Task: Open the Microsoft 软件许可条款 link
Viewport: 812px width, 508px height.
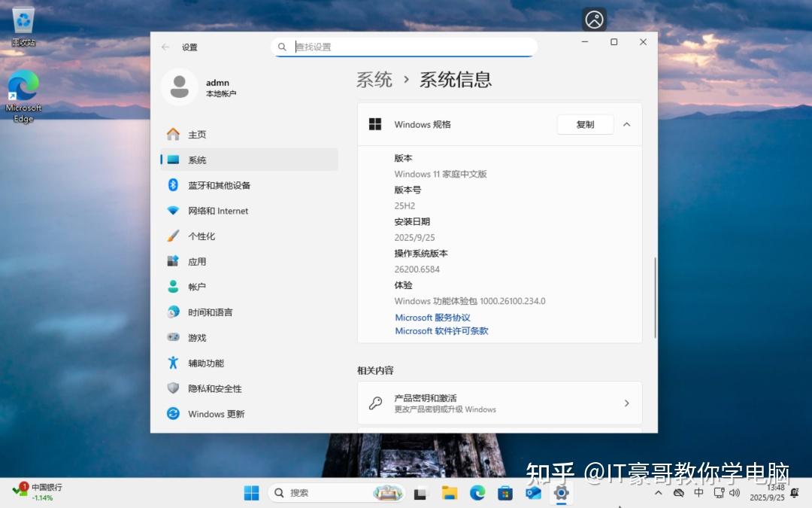Action: click(x=441, y=330)
